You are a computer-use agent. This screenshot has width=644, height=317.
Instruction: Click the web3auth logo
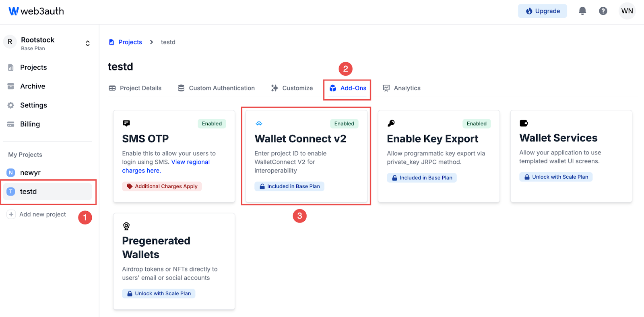[36, 11]
